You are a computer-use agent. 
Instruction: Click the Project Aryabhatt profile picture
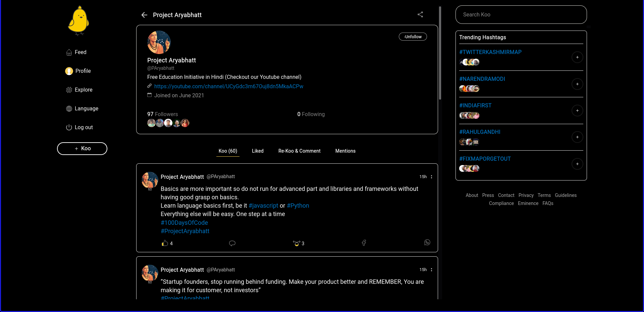point(159,42)
